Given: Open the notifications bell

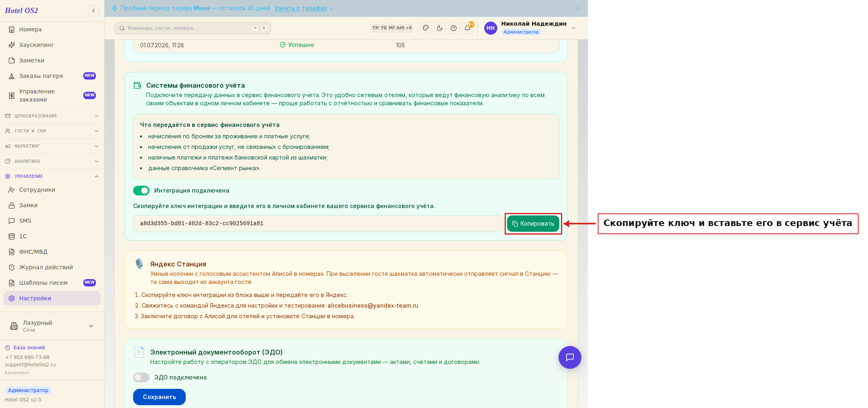Looking at the screenshot, I should (x=467, y=28).
